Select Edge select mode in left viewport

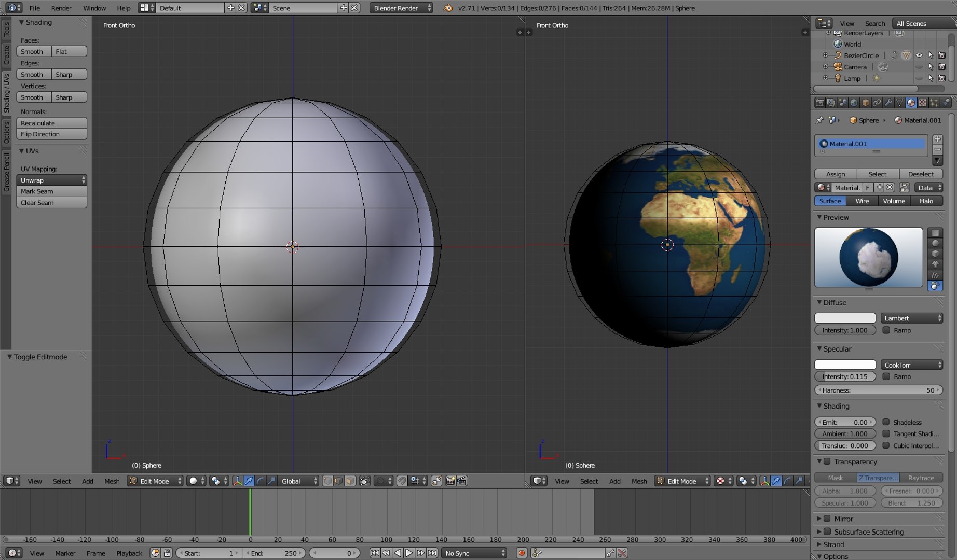[x=338, y=481]
